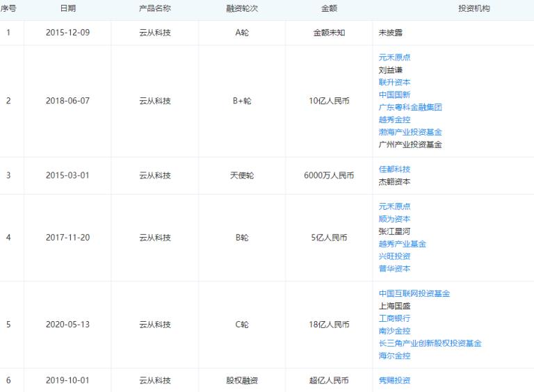The height and width of the screenshot is (392, 534).
Task: Select the 未披露 cell in row 1
Action: pos(390,33)
